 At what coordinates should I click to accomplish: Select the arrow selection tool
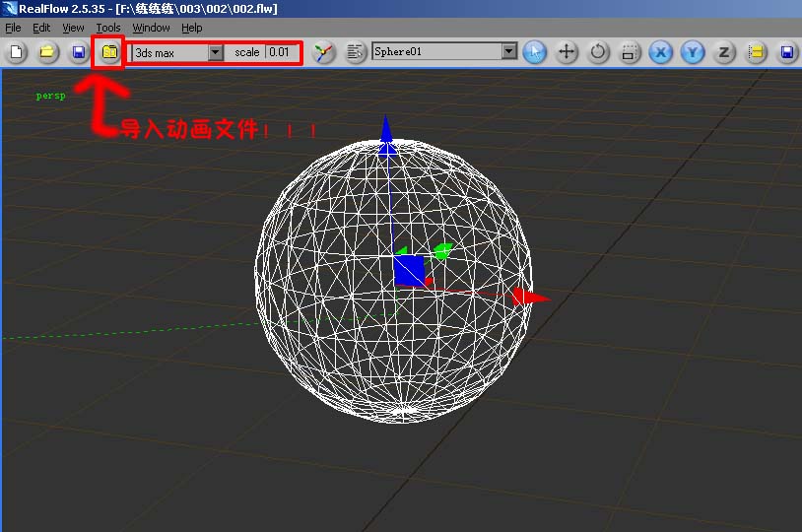click(535, 52)
